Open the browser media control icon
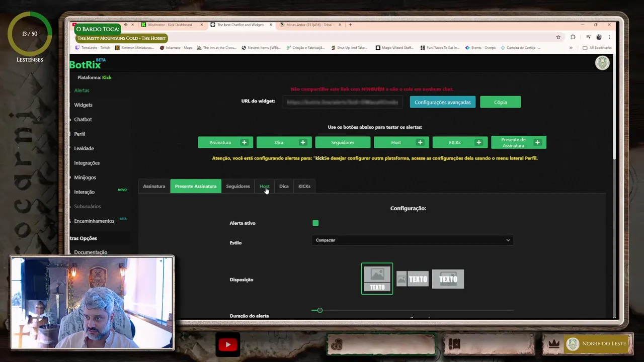 tap(588, 37)
